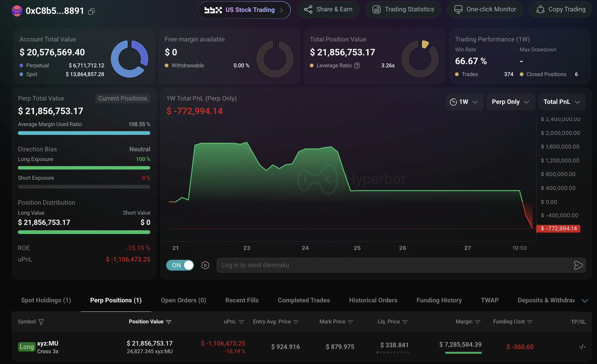Screen dimensions: 597x364
Task: Open the Recent Fills tab
Action: [x=242, y=300]
